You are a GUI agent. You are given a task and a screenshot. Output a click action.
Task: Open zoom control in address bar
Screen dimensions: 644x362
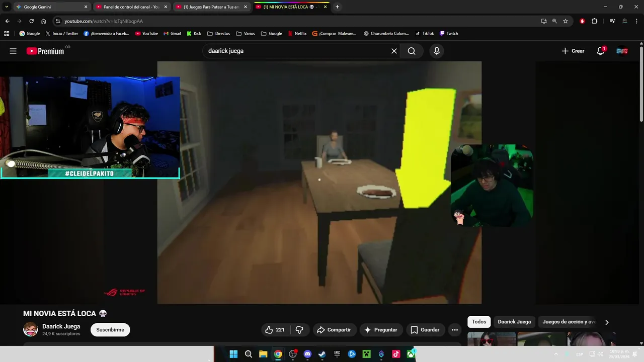coord(554,21)
